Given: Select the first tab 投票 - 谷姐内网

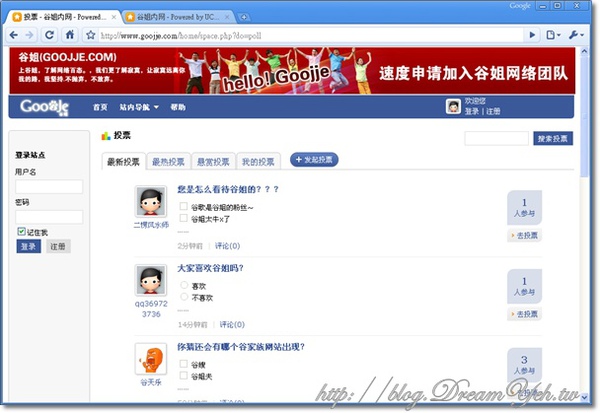Looking at the screenshot, I should pos(64,17).
